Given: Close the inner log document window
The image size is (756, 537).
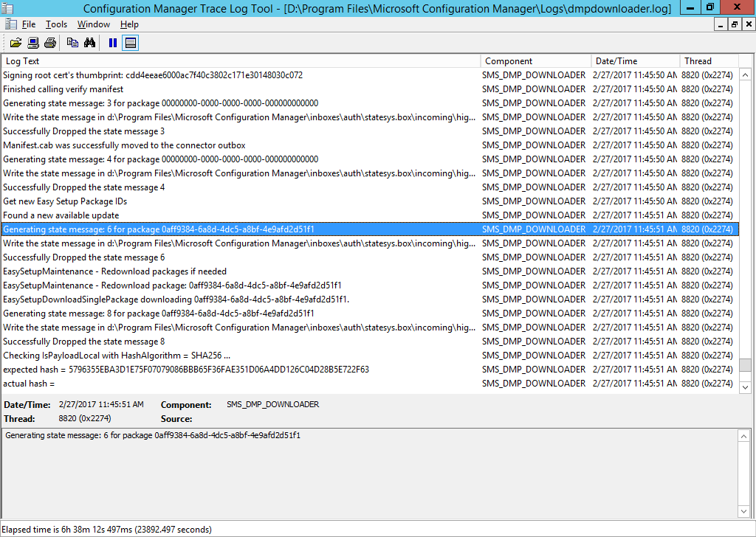Looking at the screenshot, I should pyautogui.click(x=749, y=24).
